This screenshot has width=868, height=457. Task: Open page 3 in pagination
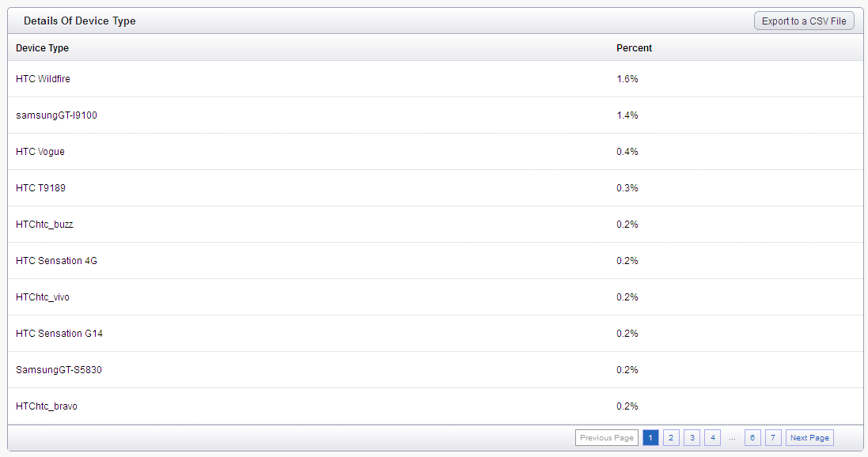(692, 438)
